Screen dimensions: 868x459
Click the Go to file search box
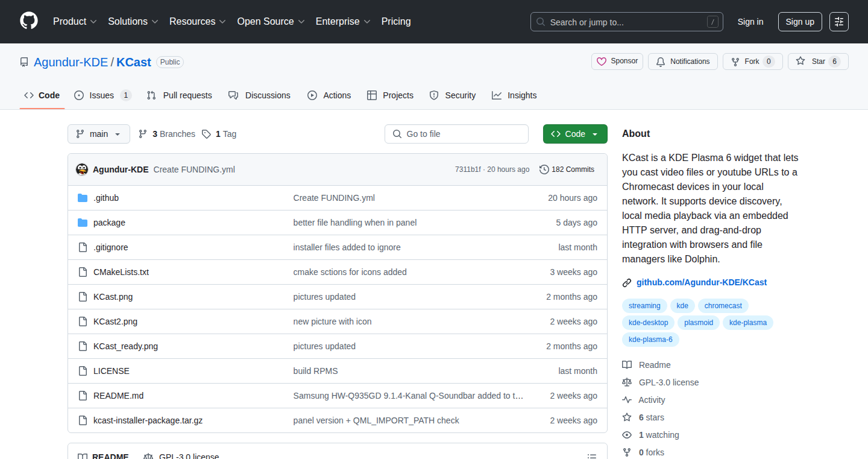pos(456,134)
